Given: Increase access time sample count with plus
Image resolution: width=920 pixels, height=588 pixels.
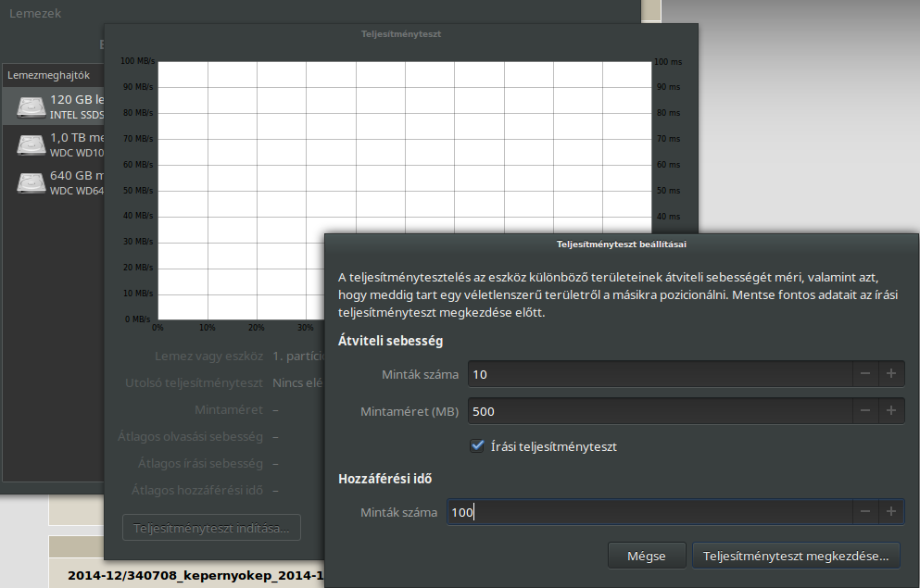Looking at the screenshot, I should [891, 512].
